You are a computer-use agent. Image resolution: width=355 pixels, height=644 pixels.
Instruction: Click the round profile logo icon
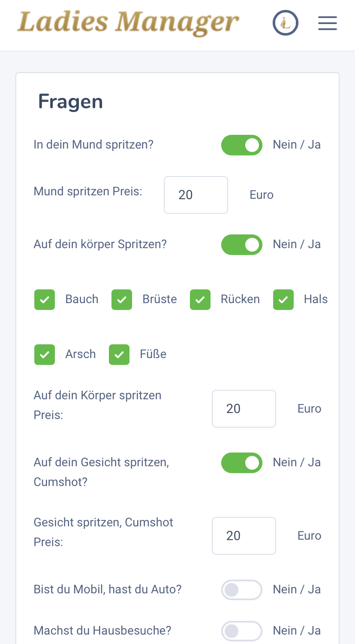click(285, 23)
